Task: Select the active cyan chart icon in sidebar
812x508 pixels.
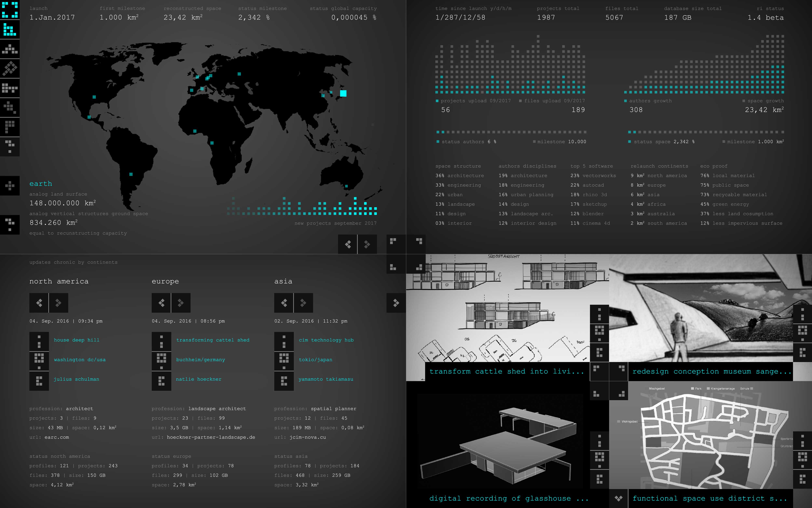Action: (x=10, y=29)
